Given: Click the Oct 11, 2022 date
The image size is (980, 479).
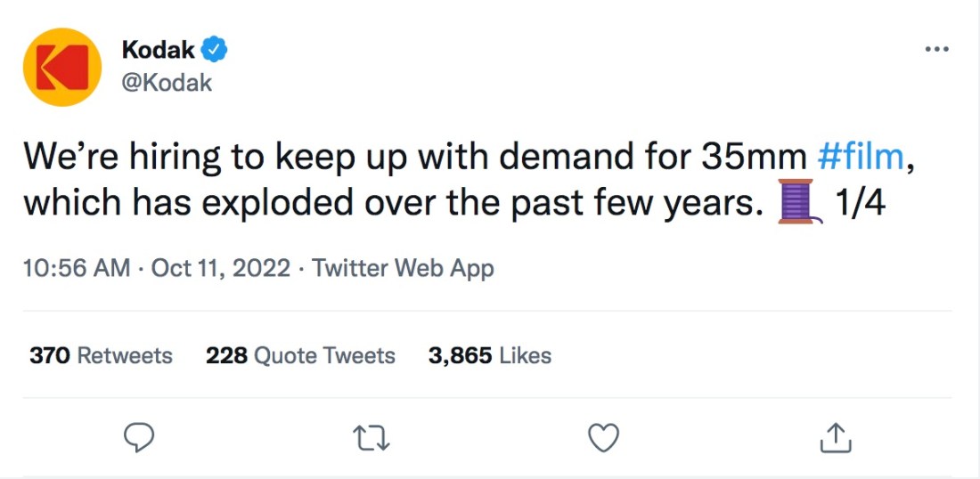Looking at the screenshot, I should [221, 268].
